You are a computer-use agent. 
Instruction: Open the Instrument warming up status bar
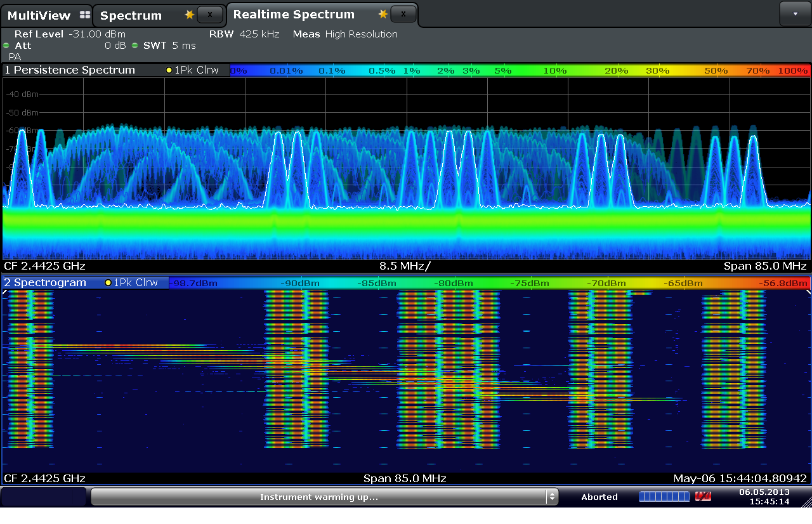319,497
